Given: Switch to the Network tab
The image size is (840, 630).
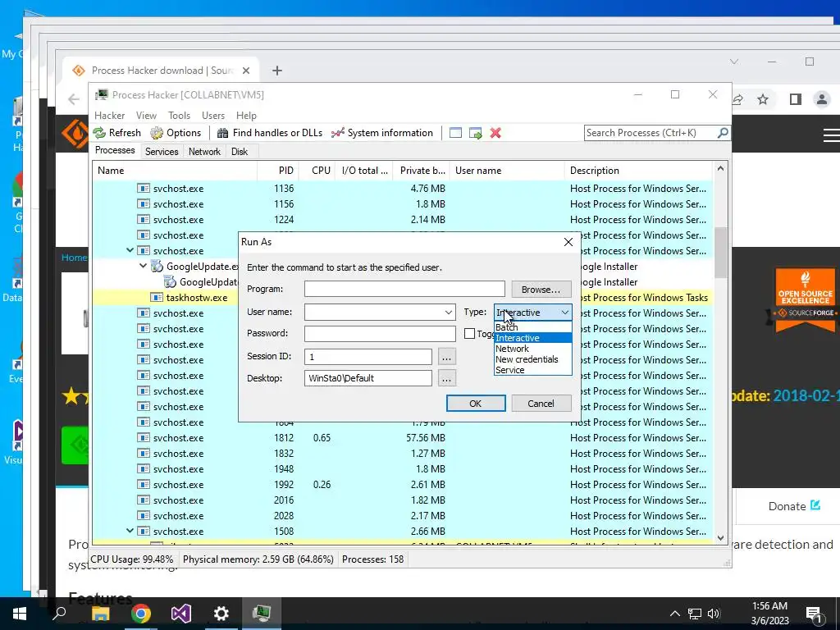Looking at the screenshot, I should (x=204, y=152).
